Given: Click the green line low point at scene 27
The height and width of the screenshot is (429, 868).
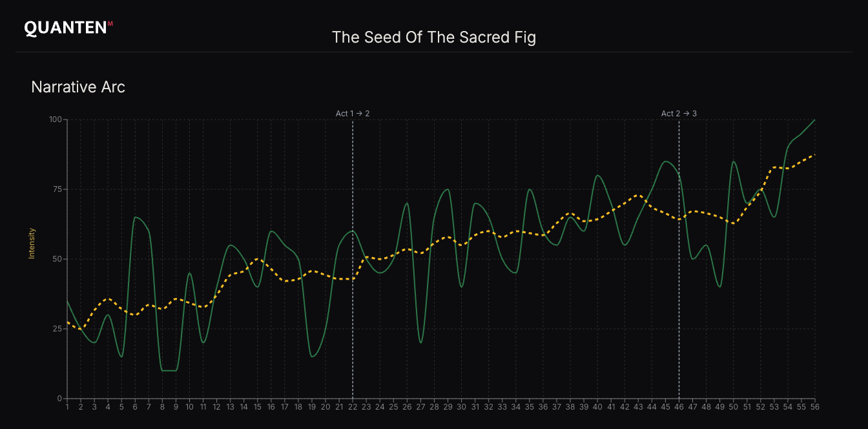Looking at the screenshot, I should (420, 342).
